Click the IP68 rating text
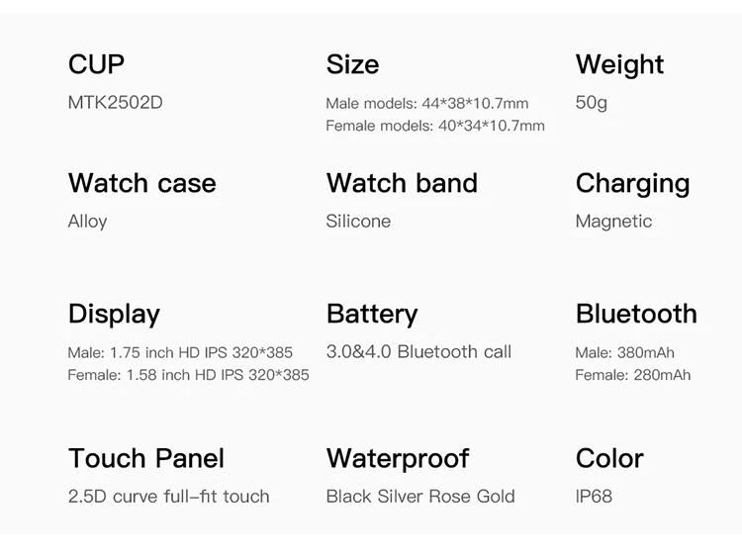Viewport: 742px width, 560px height. coord(594,496)
